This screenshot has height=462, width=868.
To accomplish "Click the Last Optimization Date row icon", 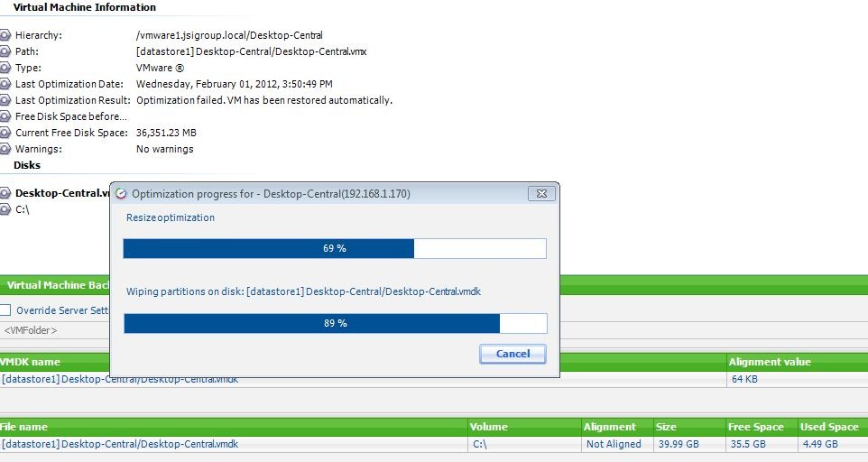I will click(5, 84).
